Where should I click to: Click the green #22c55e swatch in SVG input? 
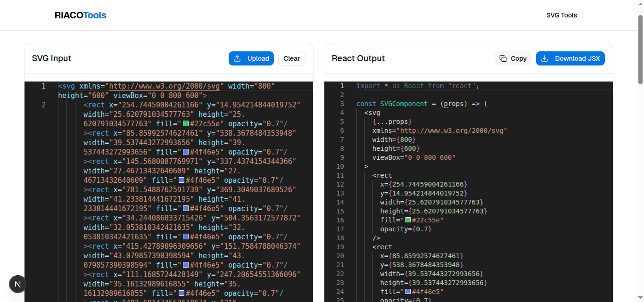(186, 123)
